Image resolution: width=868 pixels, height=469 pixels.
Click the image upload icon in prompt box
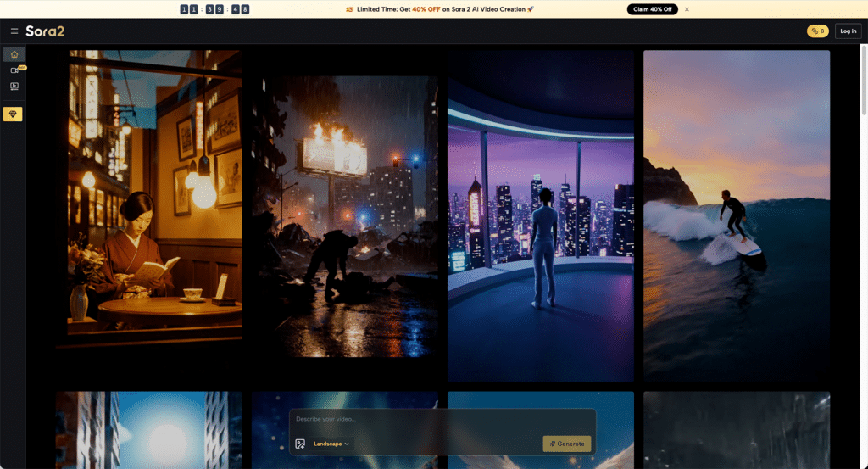click(300, 444)
